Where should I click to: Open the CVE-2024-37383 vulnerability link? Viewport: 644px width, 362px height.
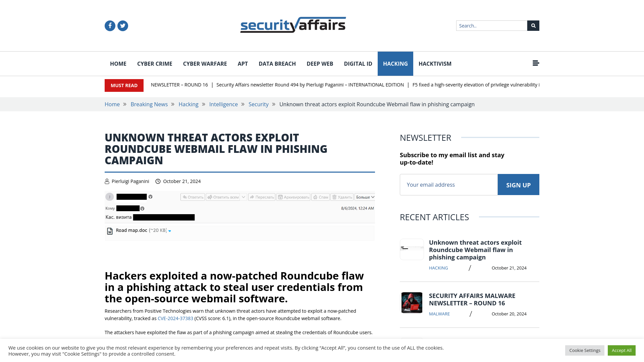click(x=175, y=318)
